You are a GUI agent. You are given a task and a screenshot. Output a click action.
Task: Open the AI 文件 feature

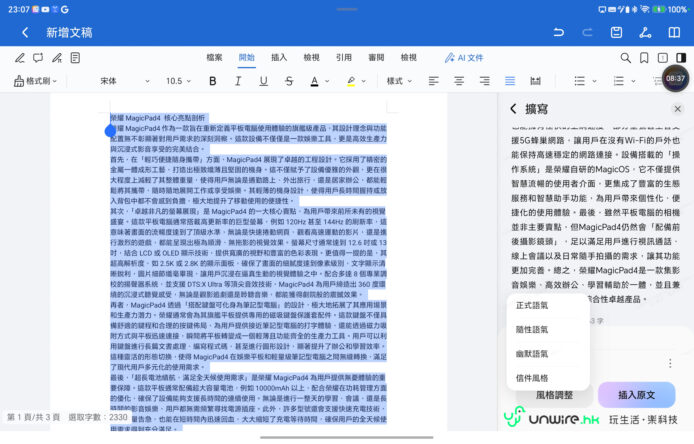click(x=464, y=58)
